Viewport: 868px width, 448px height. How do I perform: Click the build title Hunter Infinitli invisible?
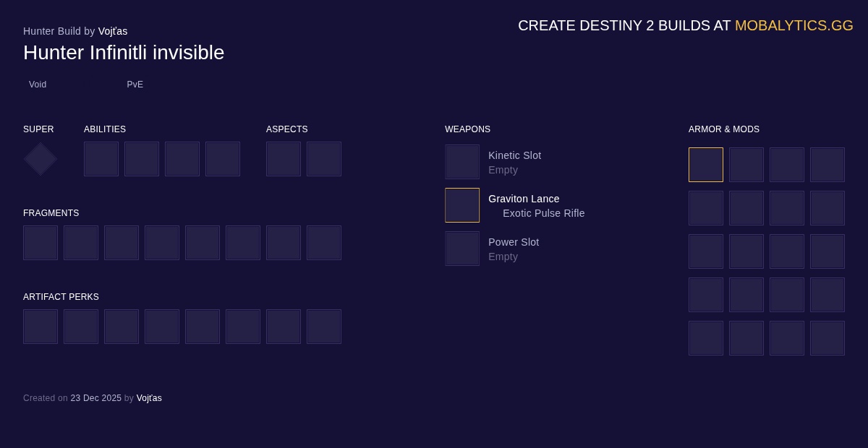tap(124, 52)
